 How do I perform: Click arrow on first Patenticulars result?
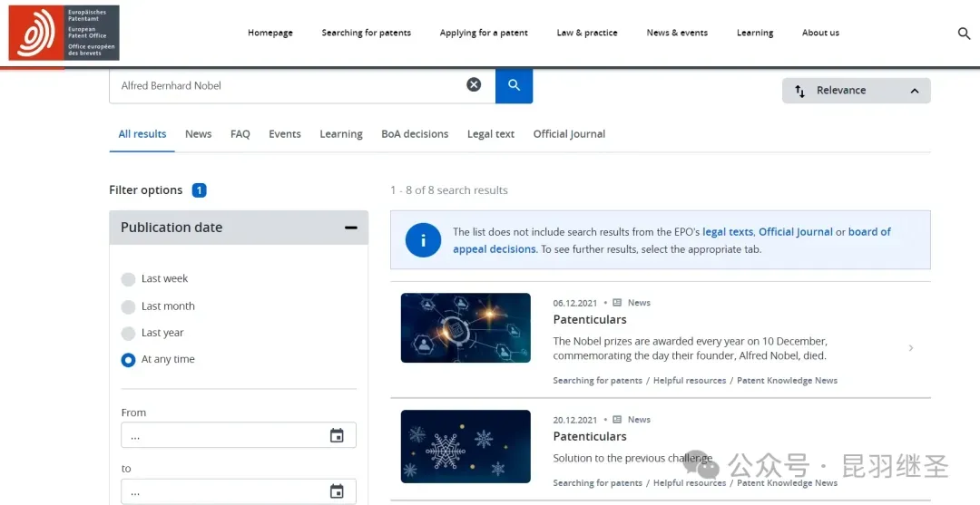910,348
